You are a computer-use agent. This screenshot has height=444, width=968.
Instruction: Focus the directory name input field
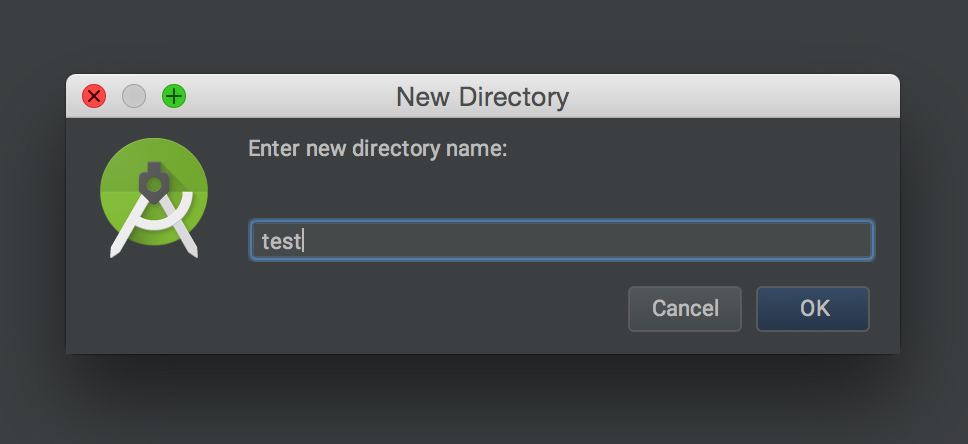pyautogui.click(x=561, y=241)
